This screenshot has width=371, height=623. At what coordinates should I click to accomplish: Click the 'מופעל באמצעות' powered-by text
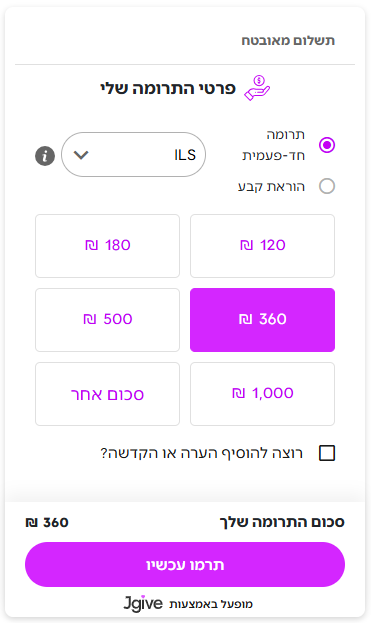[211, 604]
